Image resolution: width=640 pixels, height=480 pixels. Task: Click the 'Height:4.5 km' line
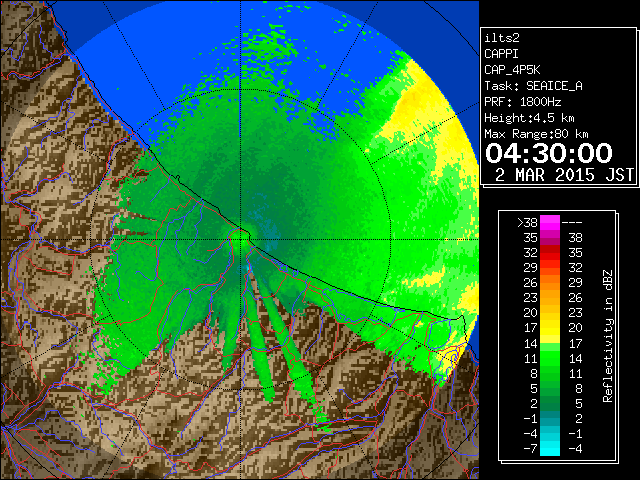point(529,118)
